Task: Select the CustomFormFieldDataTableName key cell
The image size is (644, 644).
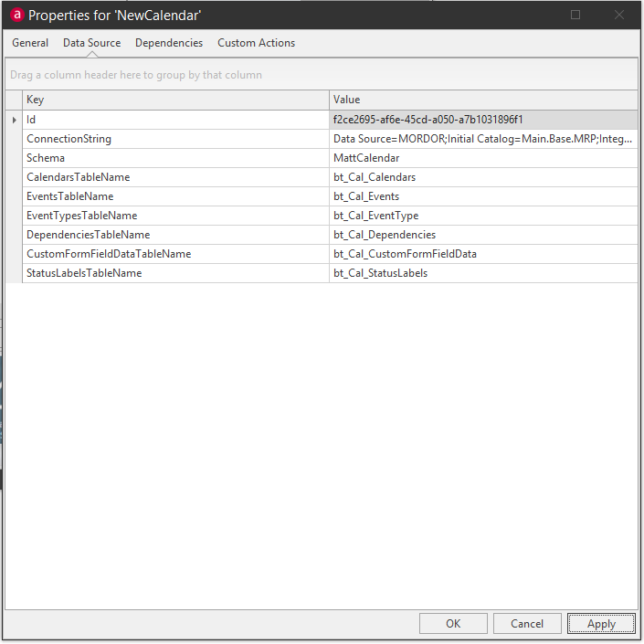Action: (x=175, y=254)
